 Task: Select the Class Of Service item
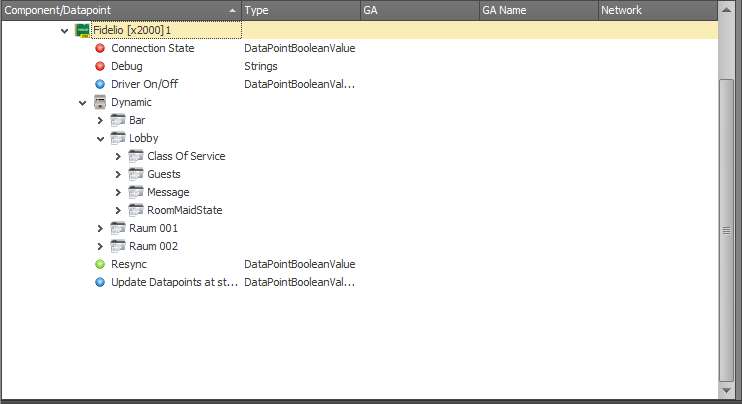point(186,156)
